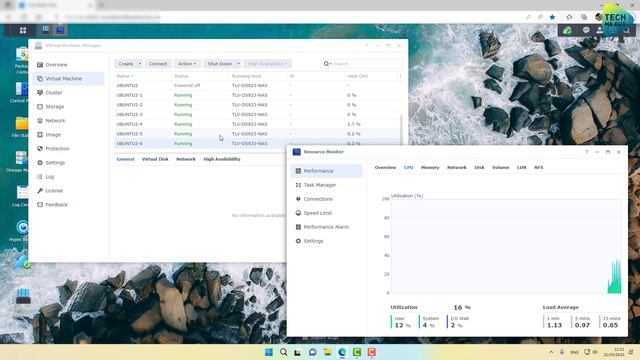
Task: Select the UBUNTU2-2 virtual machine row
Action: tap(258, 105)
